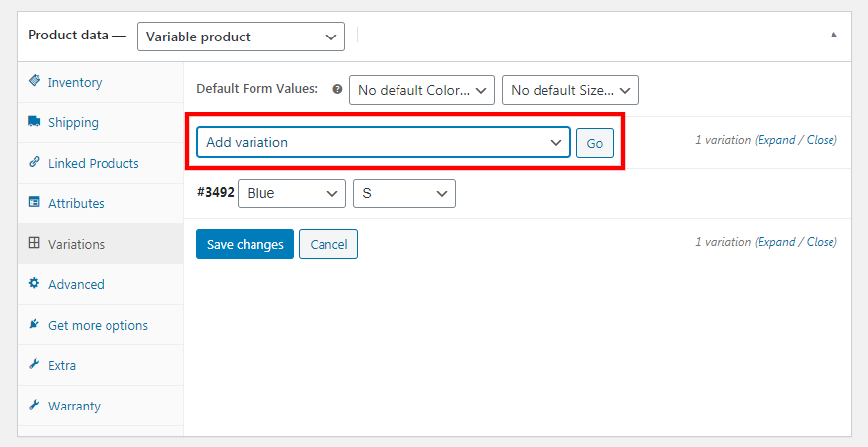Click the top Close link
Image resolution: width=868 pixels, height=447 pixels.
tap(821, 140)
